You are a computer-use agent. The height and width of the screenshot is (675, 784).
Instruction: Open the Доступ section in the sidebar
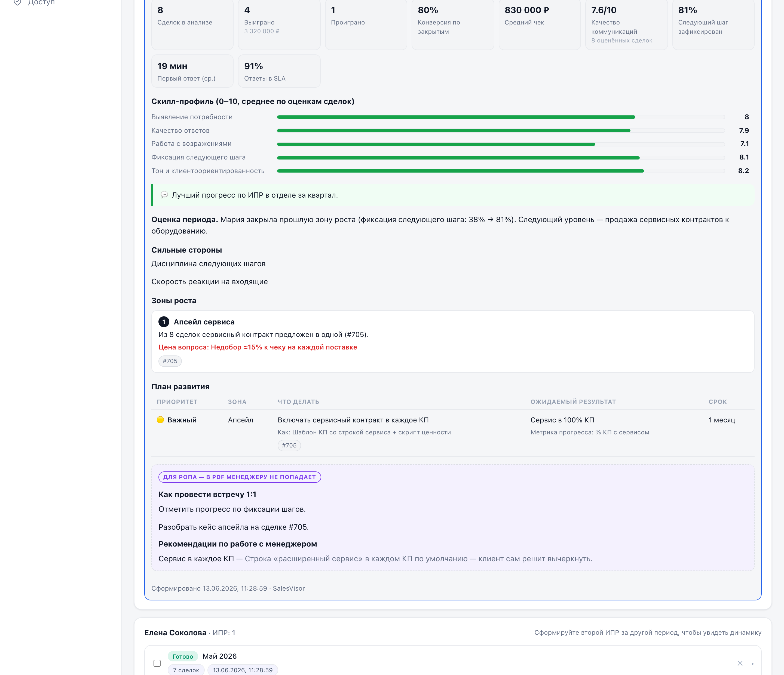coord(34,3)
